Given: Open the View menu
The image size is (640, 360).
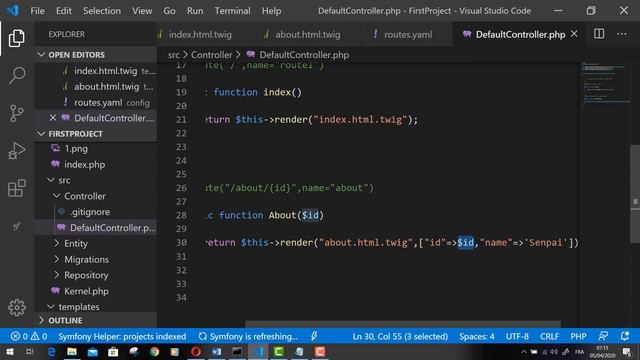Looking at the screenshot, I should pos(142,11).
